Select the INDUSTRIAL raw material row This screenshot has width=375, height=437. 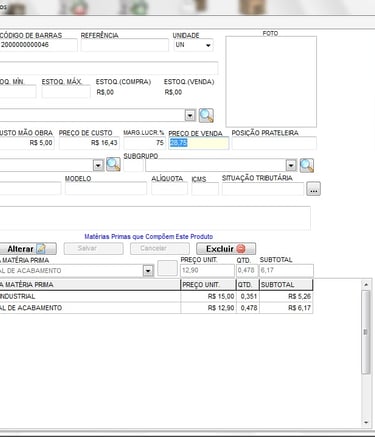point(156,297)
